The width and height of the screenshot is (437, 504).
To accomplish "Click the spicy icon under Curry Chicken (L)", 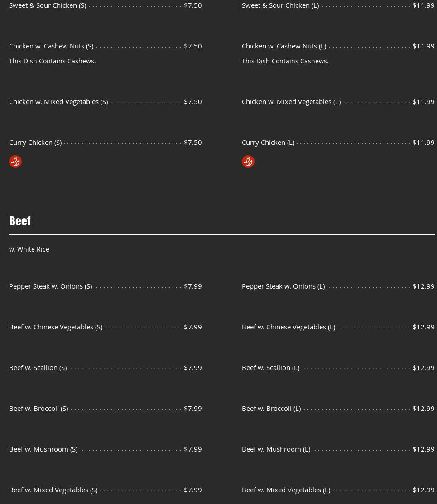I will (x=248, y=162).
